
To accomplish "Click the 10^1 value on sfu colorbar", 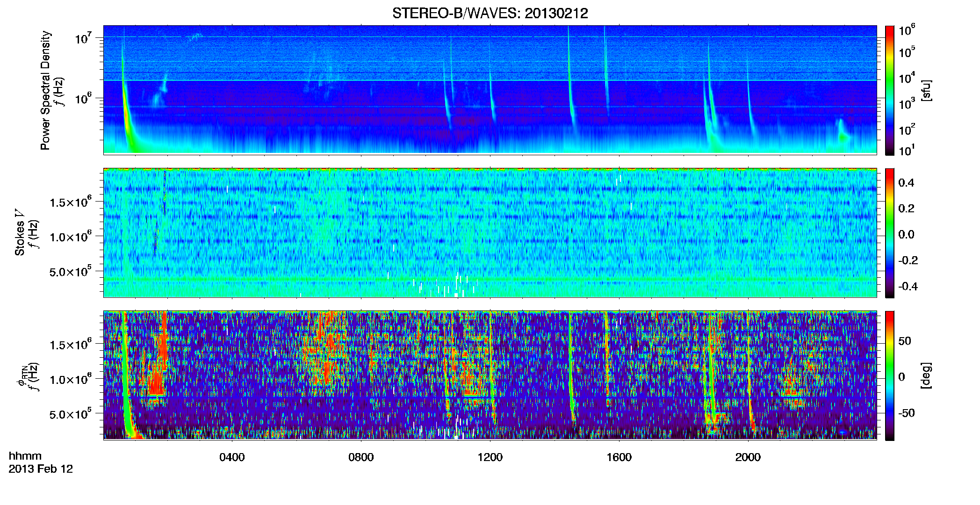I will click(908, 151).
